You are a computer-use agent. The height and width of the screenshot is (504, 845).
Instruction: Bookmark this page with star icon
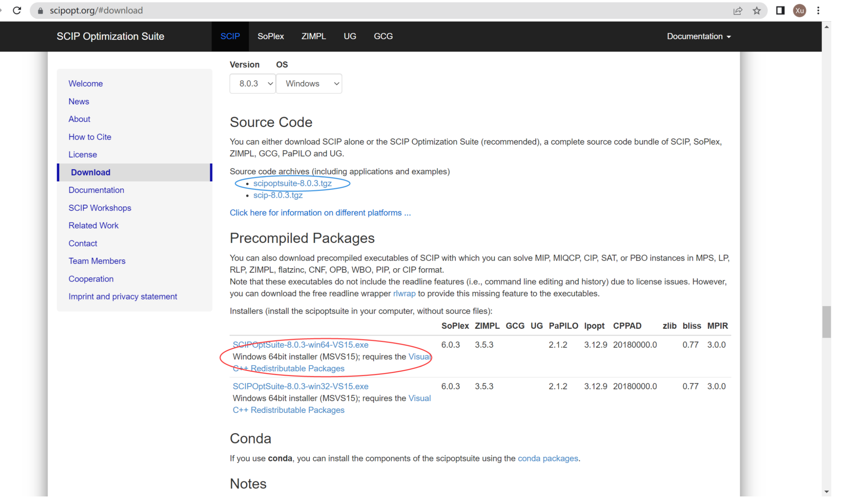(757, 11)
